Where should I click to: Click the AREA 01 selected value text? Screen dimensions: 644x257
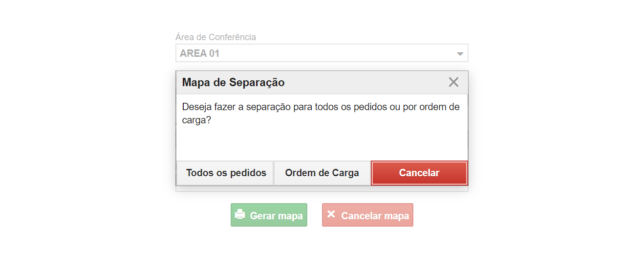point(199,53)
